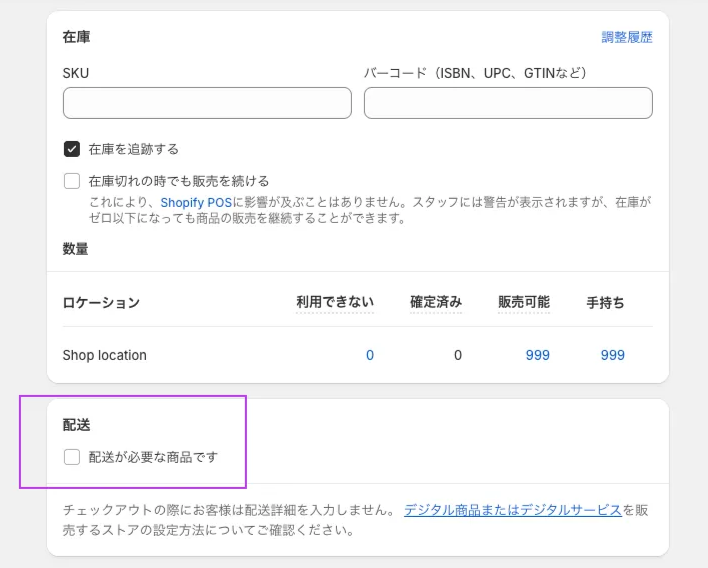Open the Shopify POS link
The height and width of the screenshot is (568, 708).
pyautogui.click(x=196, y=202)
